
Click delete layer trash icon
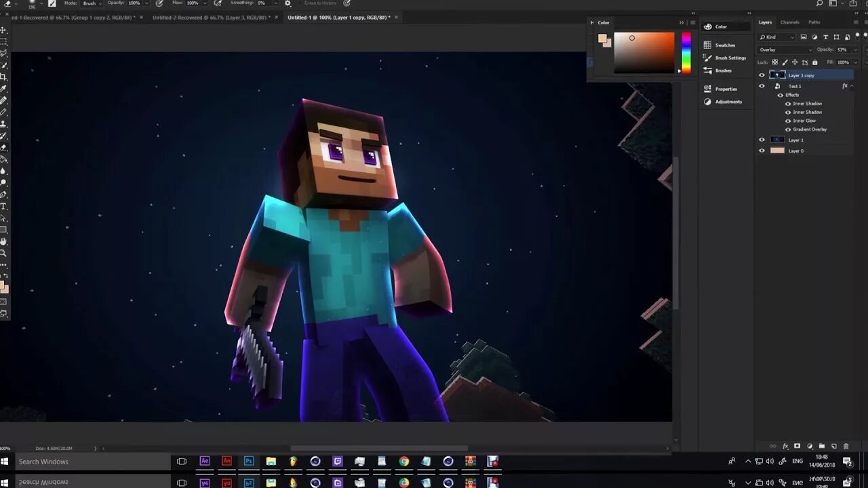tap(846, 446)
